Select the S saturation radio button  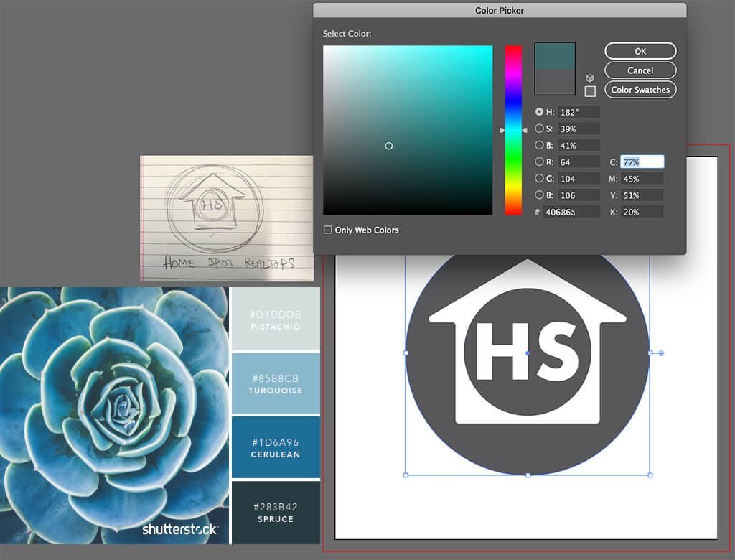tap(539, 128)
